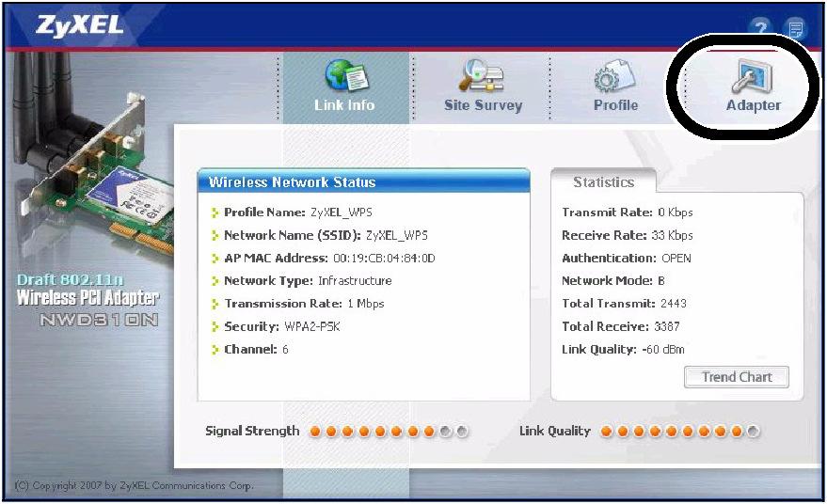Image resolution: width=827 pixels, height=504 pixels.
Task: Click the NWD310N model name
Action: point(99,320)
